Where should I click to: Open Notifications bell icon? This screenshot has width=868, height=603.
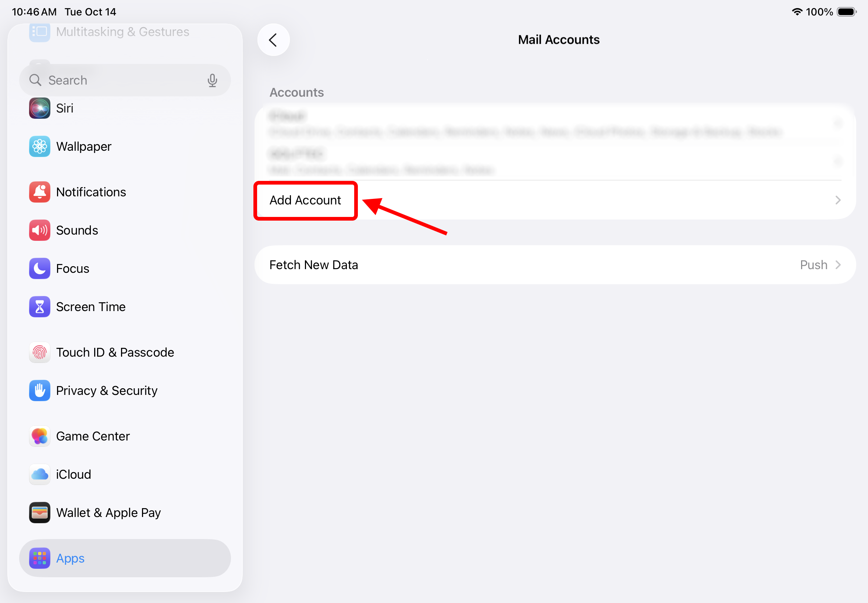[39, 192]
